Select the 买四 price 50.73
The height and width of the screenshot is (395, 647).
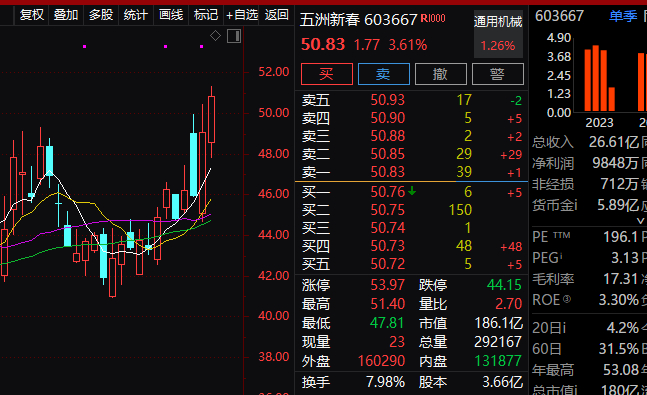coord(387,246)
